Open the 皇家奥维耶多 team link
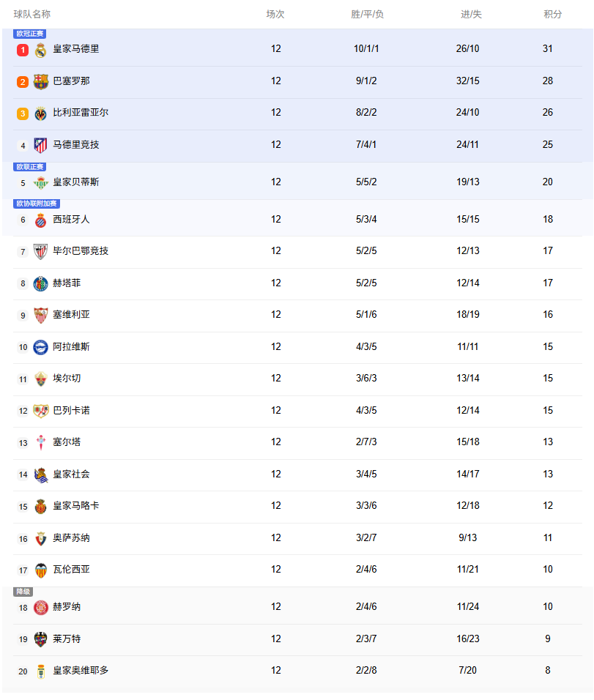Image resolution: width=594 pixels, height=700 pixels. pyautogui.click(x=81, y=671)
